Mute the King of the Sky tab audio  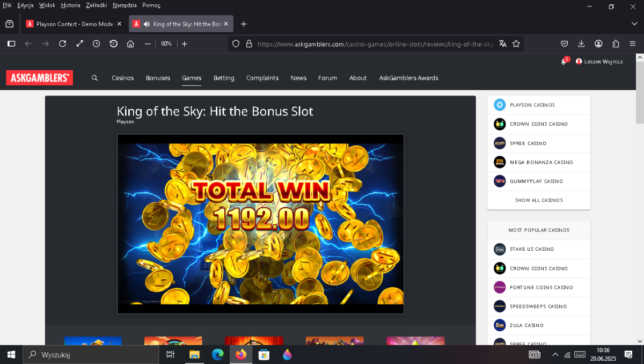click(147, 24)
